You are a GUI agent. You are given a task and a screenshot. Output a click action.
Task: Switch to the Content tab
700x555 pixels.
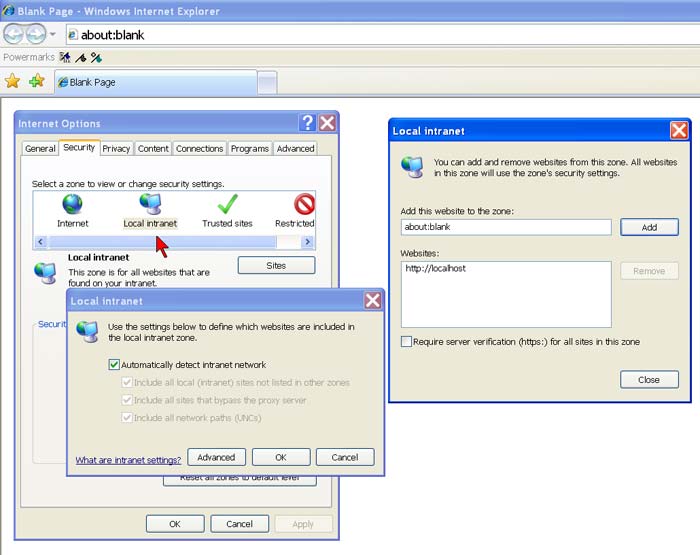click(153, 149)
